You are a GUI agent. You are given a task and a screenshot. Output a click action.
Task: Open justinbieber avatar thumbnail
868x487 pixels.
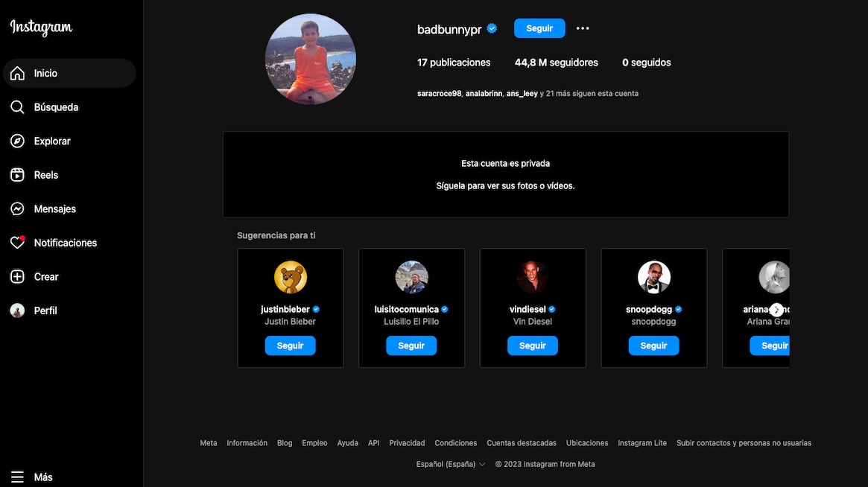point(290,277)
